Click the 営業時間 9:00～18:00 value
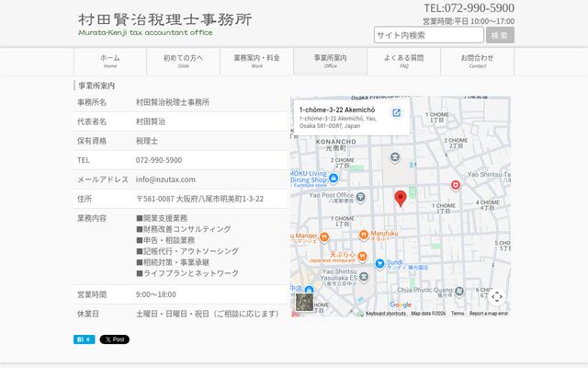588x368 pixels. 155,294
